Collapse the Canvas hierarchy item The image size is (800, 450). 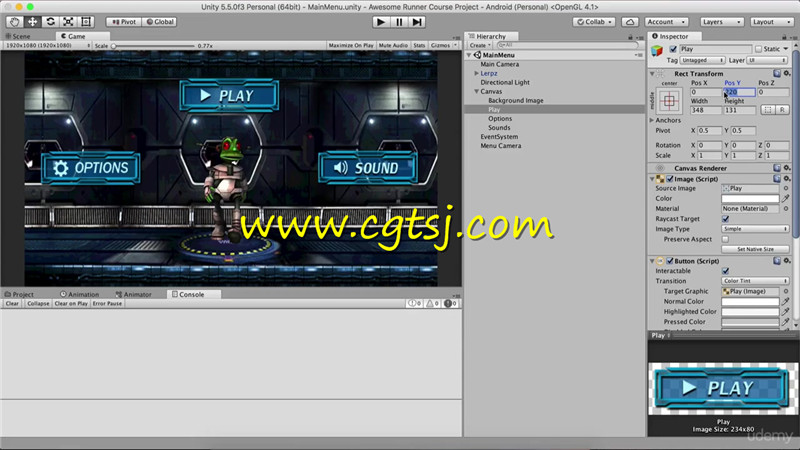point(477,91)
